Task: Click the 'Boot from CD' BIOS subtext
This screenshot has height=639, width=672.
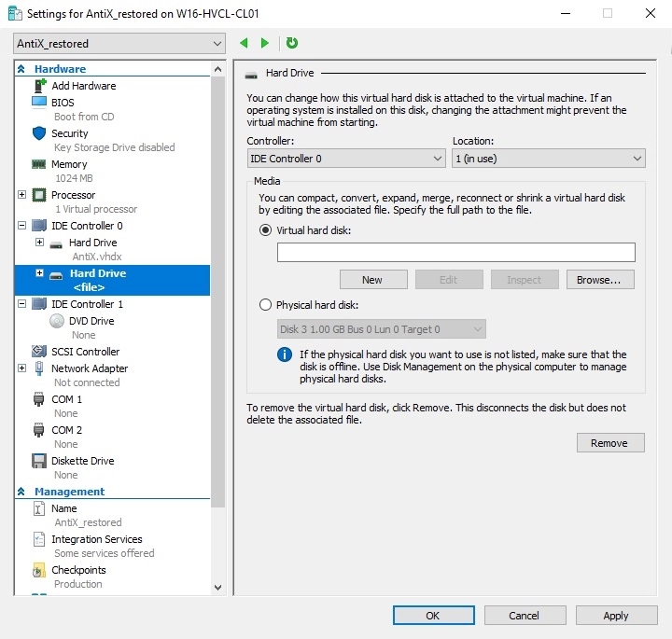Action: (x=84, y=117)
